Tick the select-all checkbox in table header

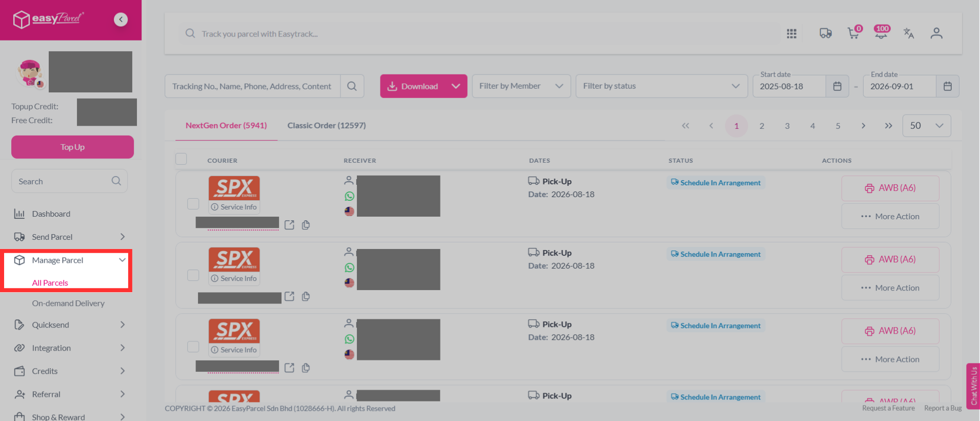click(181, 159)
